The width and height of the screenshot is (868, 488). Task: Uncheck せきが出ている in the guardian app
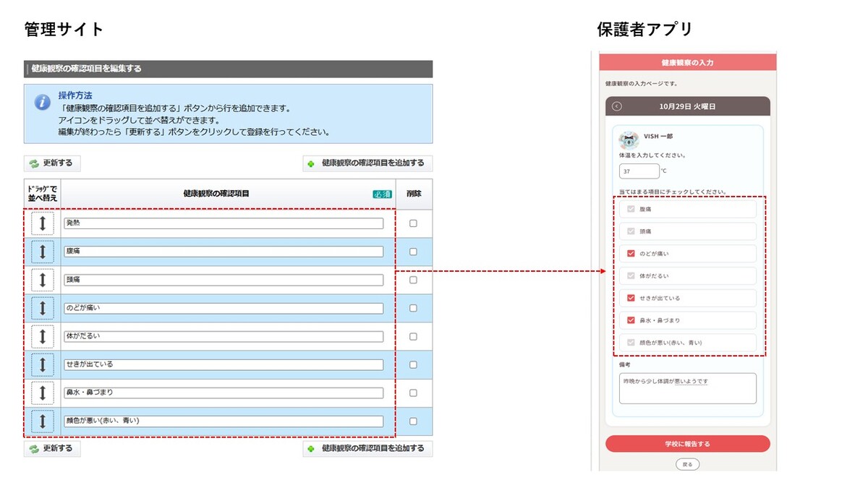coord(631,298)
